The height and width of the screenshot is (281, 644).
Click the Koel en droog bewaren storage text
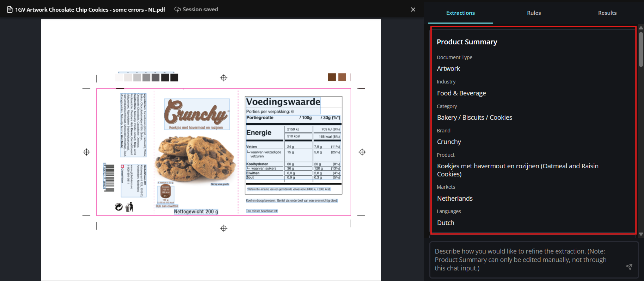pos(292,201)
